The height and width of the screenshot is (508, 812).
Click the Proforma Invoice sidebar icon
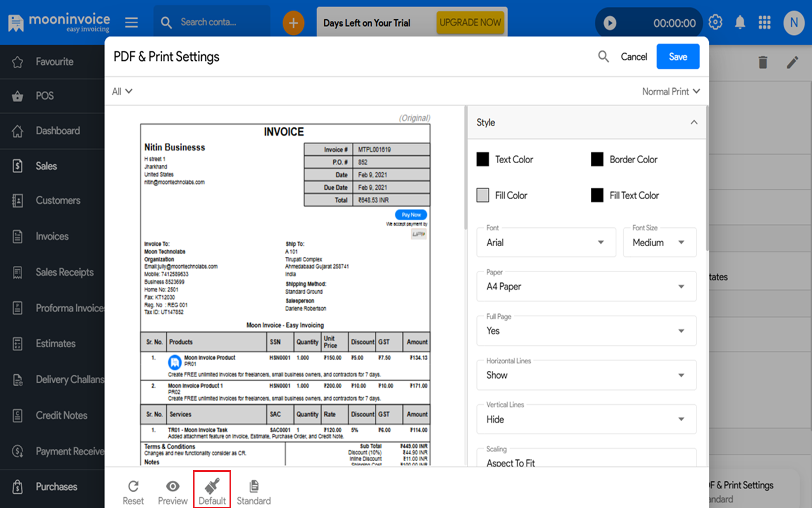17,308
